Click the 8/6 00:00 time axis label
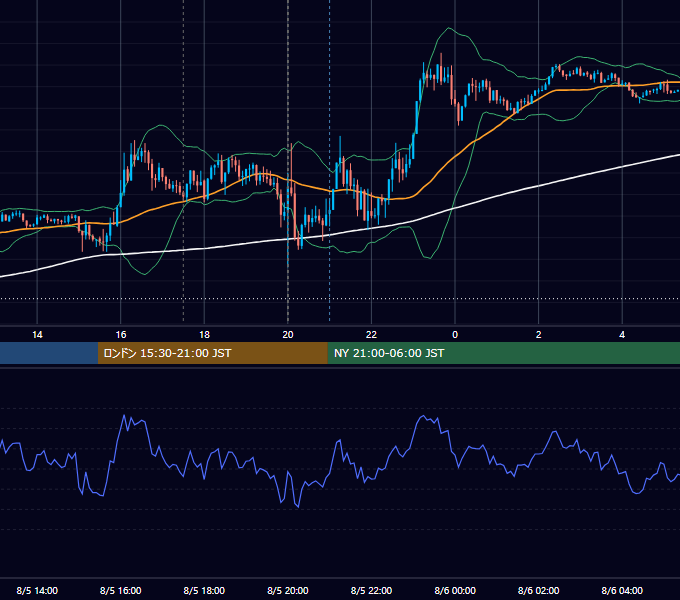680x600 pixels. click(455, 590)
